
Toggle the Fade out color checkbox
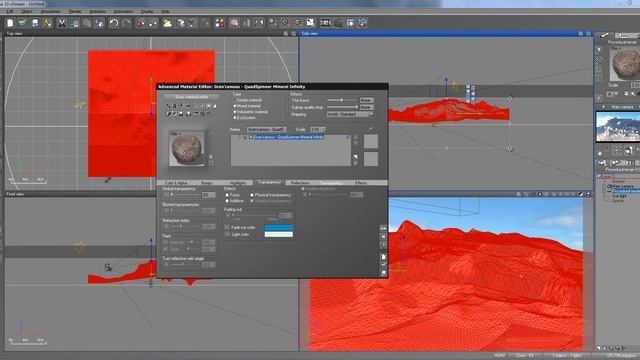227,227
